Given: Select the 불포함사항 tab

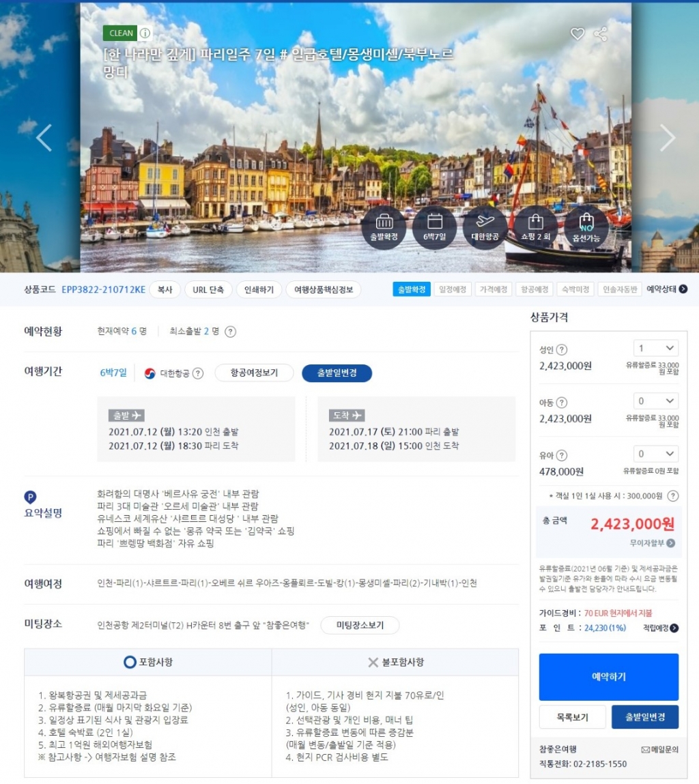Looking at the screenshot, I should coord(395,662).
